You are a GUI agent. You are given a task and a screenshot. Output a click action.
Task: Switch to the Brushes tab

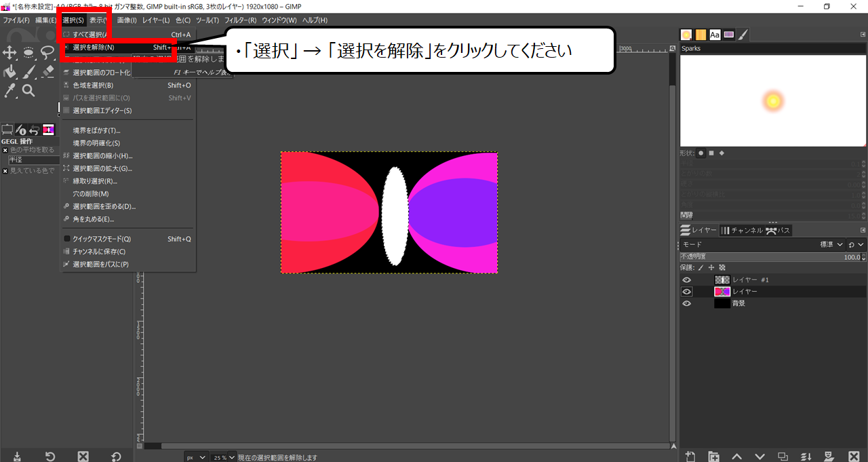(x=686, y=35)
